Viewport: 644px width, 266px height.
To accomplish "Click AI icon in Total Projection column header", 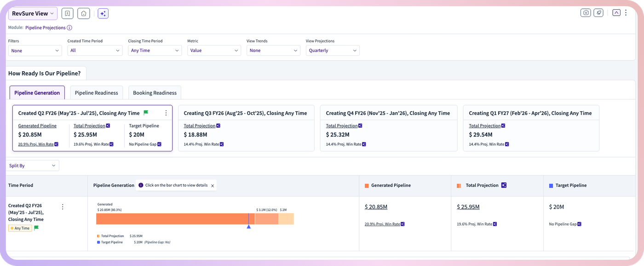I will click(x=504, y=186).
